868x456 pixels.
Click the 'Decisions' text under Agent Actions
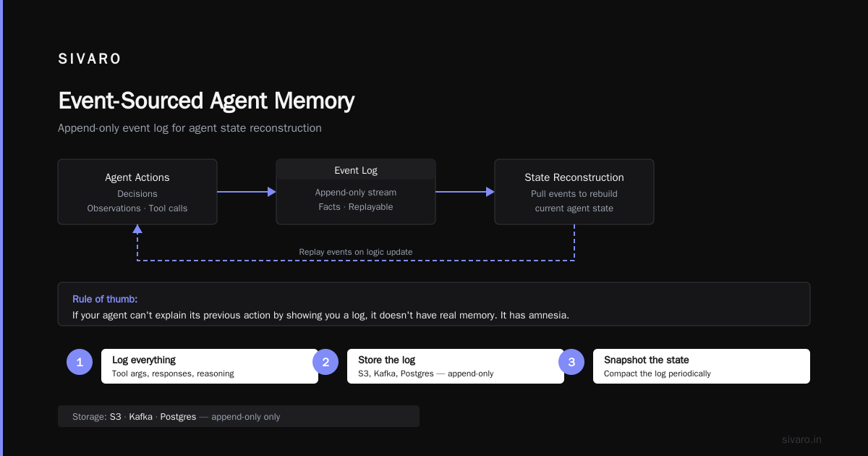tap(137, 193)
